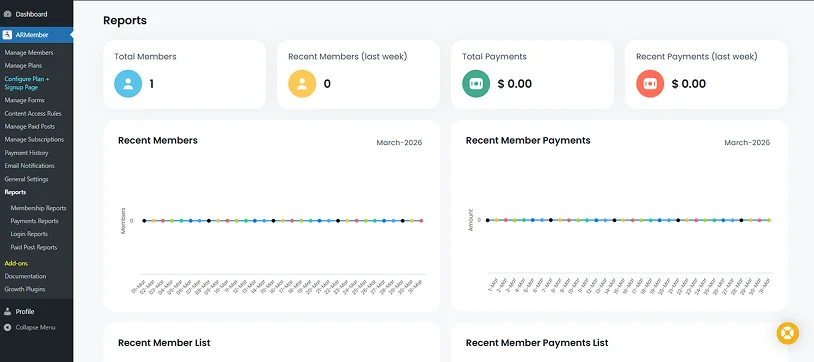Open Content Access Rules
This screenshot has height=362, width=814.
pos(33,113)
